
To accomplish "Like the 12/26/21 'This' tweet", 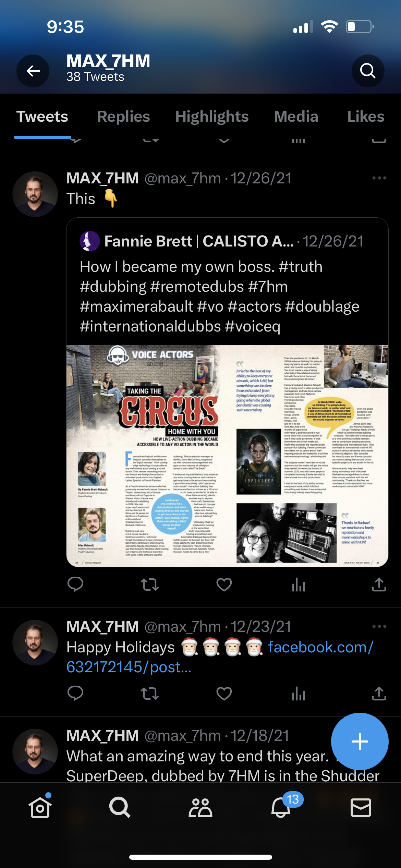I will point(224,584).
